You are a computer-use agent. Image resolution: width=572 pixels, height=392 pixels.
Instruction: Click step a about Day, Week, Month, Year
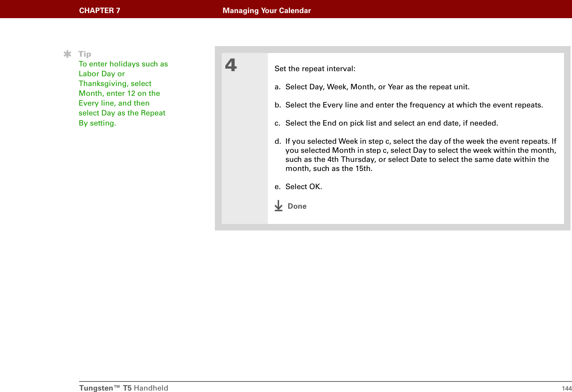[372, 87]
